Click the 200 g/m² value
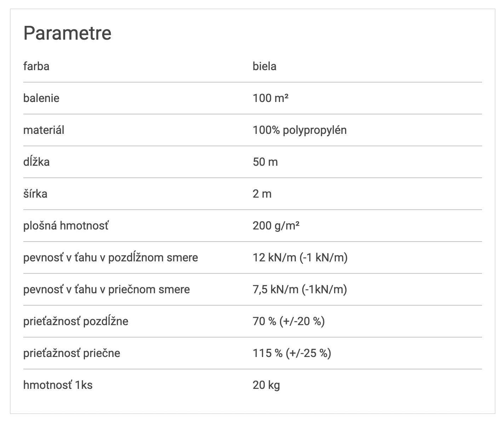The width and height of the screenshot is (504, 425). [276, 226]
